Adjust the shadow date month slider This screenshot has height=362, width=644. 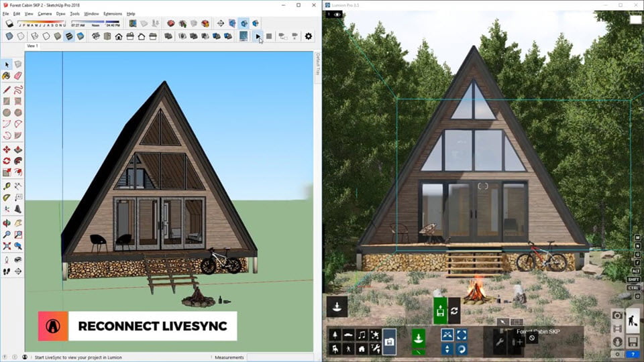(42, 23)
